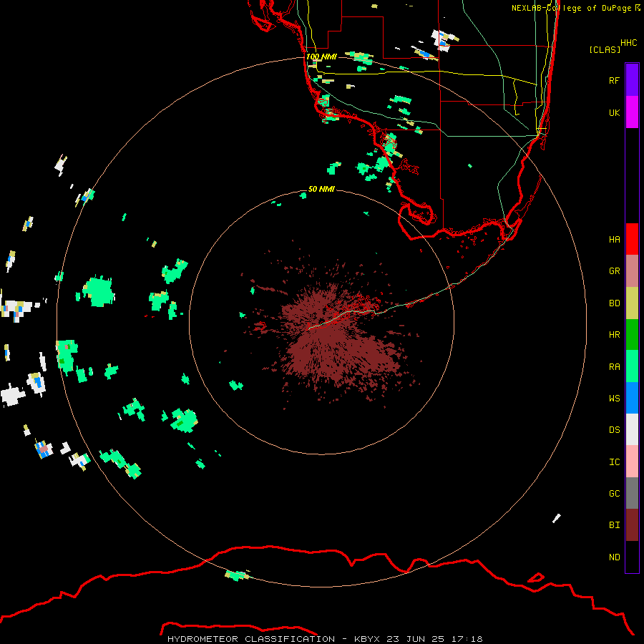Image resolution: width=644 pixels, height=644 pixels.
Task: Click the HYDROMETEOR CLASSIFICATION title text
Action: pyautogui.click(x=251, y=639)
